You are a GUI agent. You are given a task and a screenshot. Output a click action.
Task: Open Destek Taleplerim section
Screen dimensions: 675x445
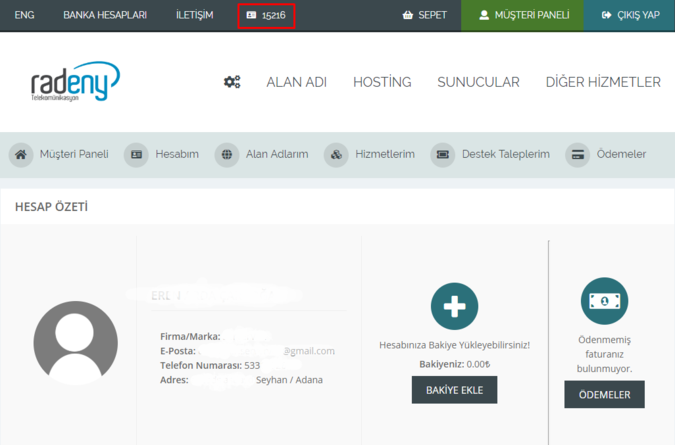[x=506, y=154]
